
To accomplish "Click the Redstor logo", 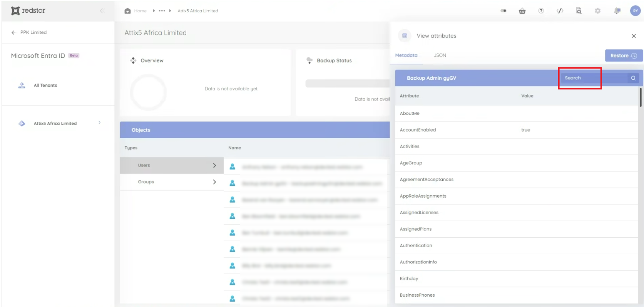I will [x=28, y=10].
